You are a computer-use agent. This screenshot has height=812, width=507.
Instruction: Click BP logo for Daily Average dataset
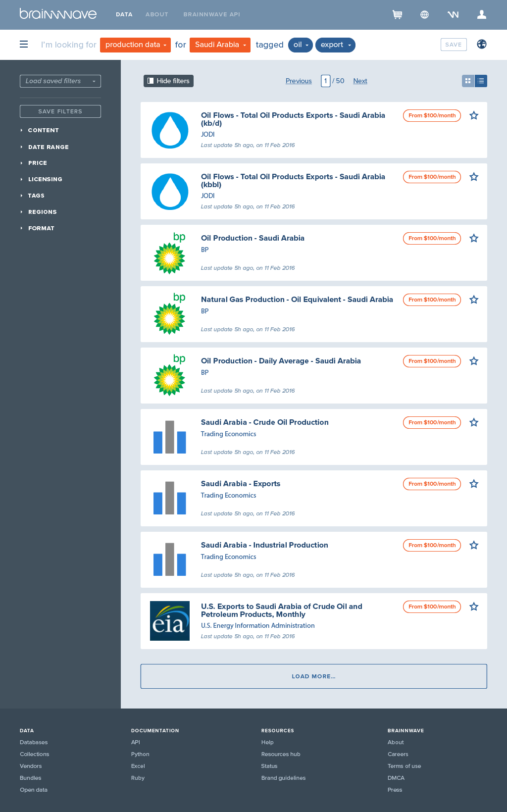(170, 375)
